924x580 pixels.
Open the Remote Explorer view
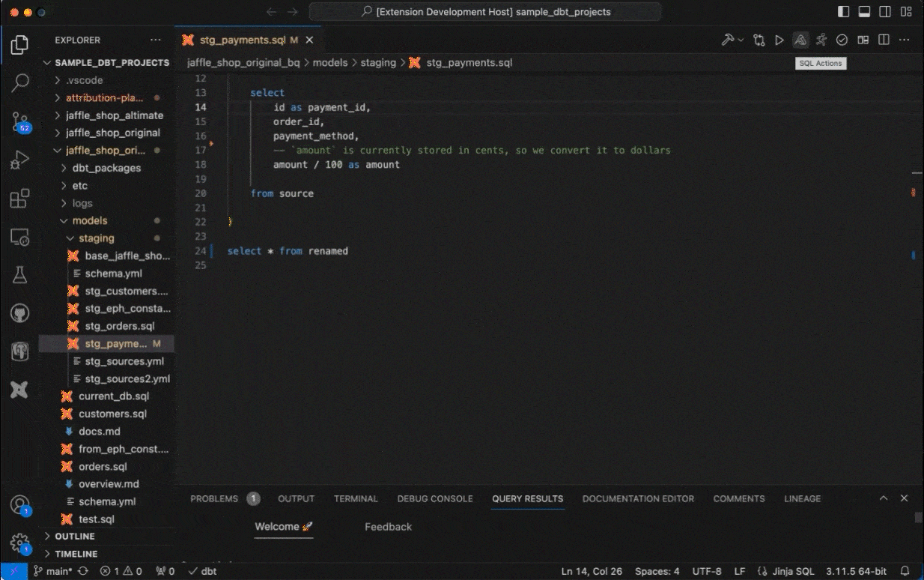[20, 238]
